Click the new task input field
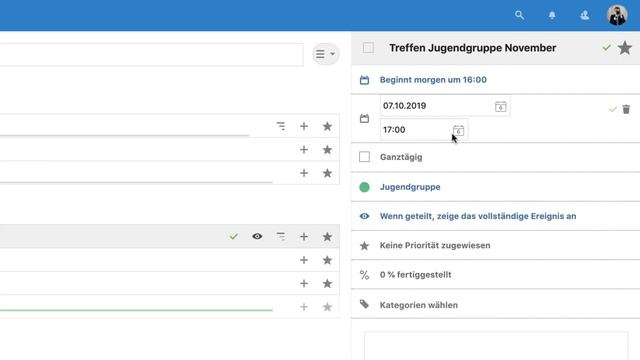This screenshot has width=640, height=360. click(151, 54)
